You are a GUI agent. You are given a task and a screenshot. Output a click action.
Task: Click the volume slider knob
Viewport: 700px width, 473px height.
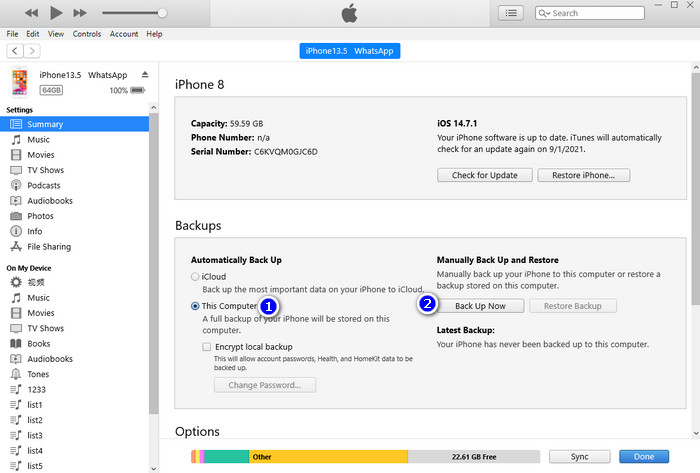(x=162, y=13)
